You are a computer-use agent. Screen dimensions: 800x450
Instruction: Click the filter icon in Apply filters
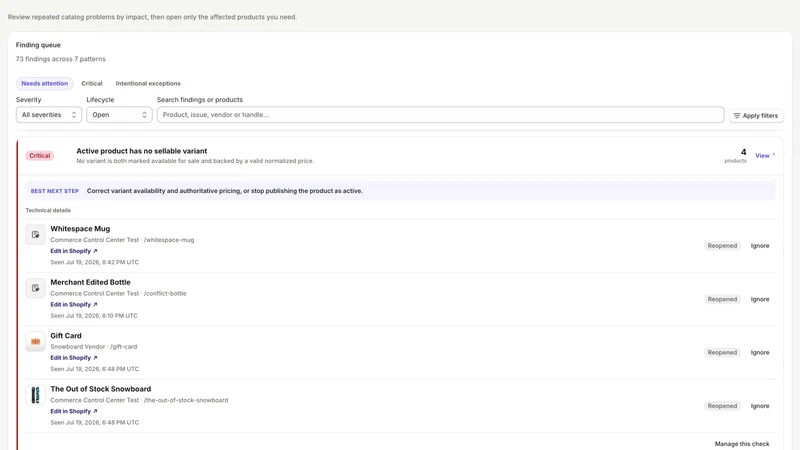point(737,116)
